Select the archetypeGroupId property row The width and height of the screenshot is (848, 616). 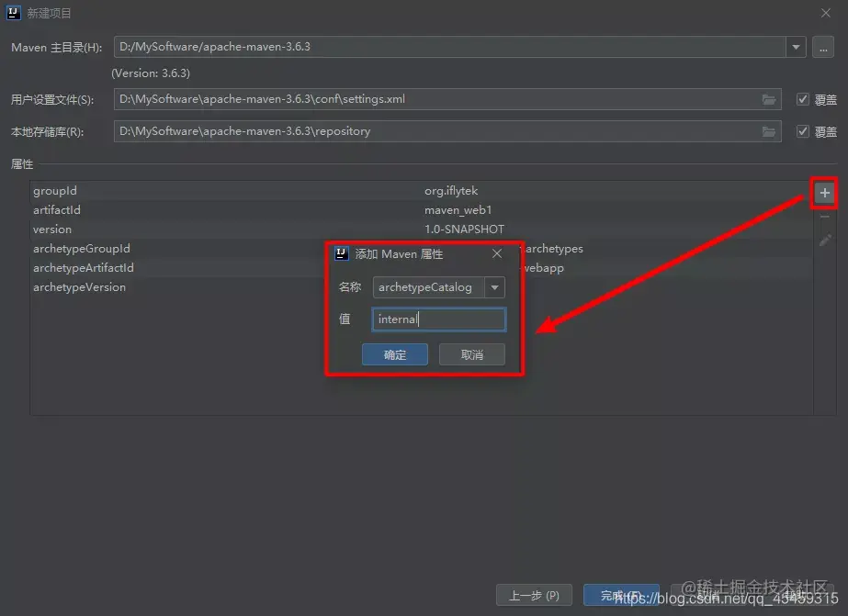pos(422,249)
